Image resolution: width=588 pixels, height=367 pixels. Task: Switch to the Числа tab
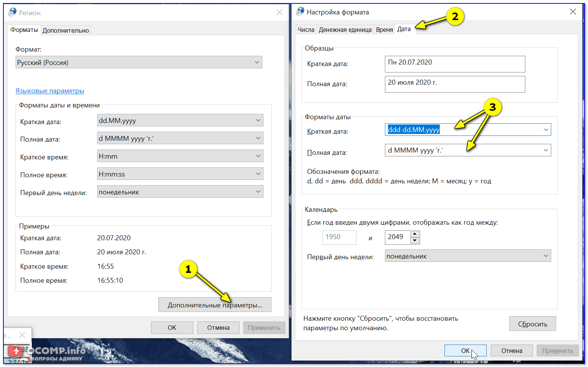(x=306, y=30)
